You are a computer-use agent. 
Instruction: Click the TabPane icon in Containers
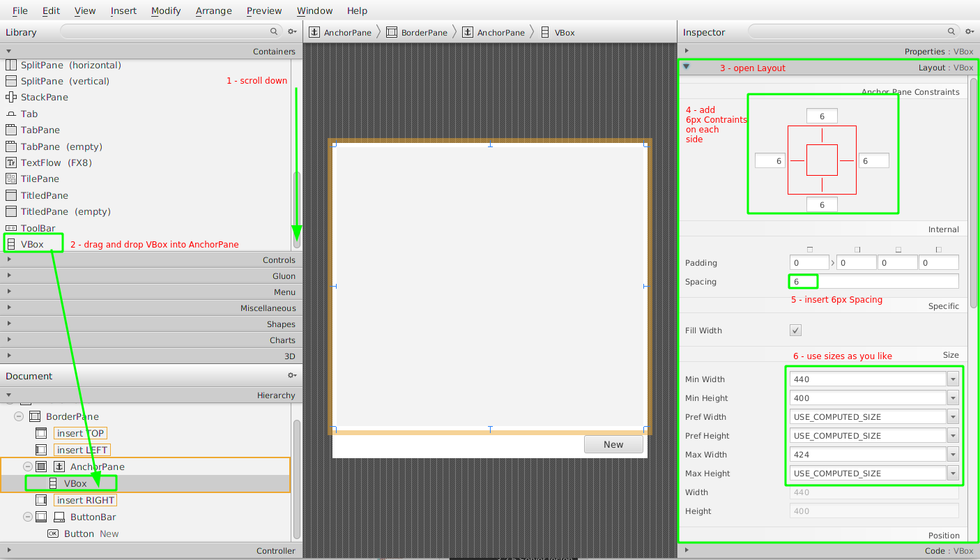point(10,130)
